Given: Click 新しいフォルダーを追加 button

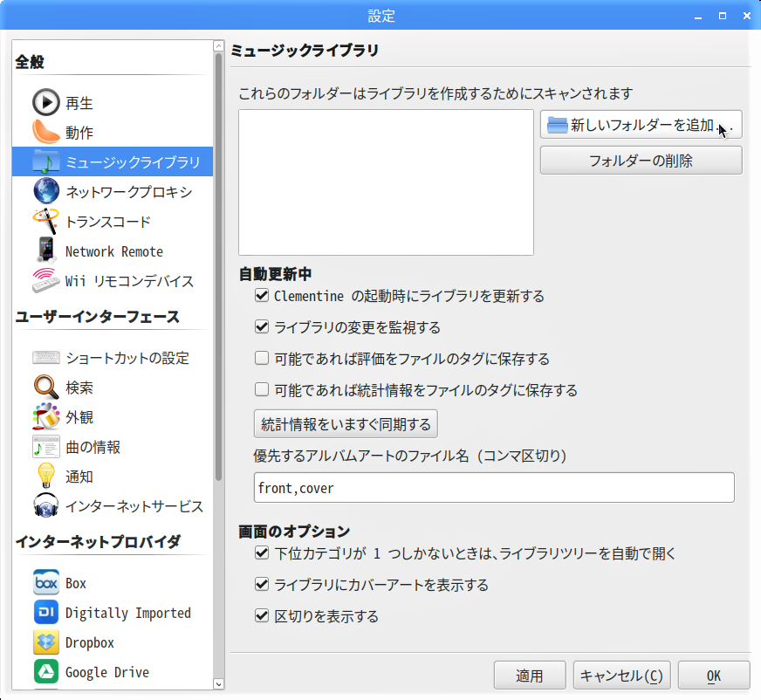Looking at the screenshot, I should coord(641,125).
